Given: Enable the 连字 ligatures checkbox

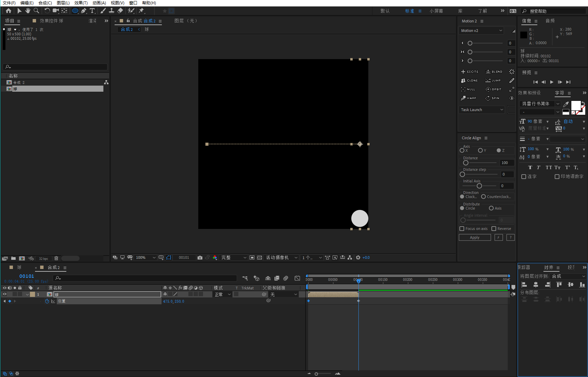Looking at the screenshot, I should 524,177.
